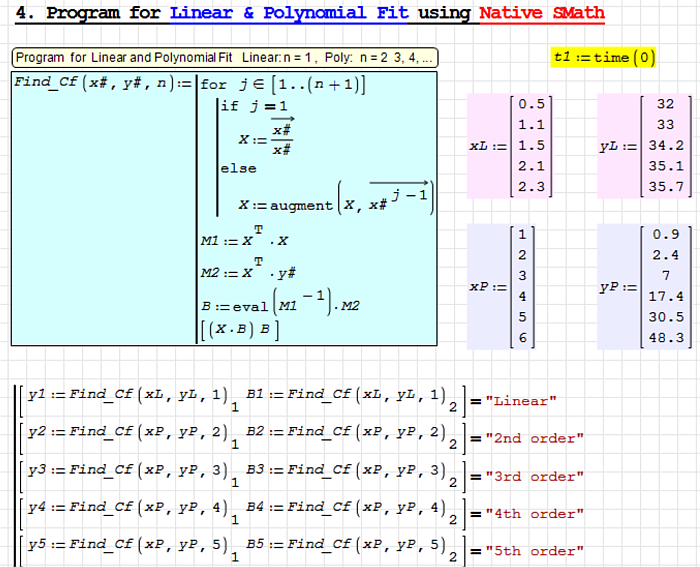Select the yellow t1 := time(0) region

[604, 57]
